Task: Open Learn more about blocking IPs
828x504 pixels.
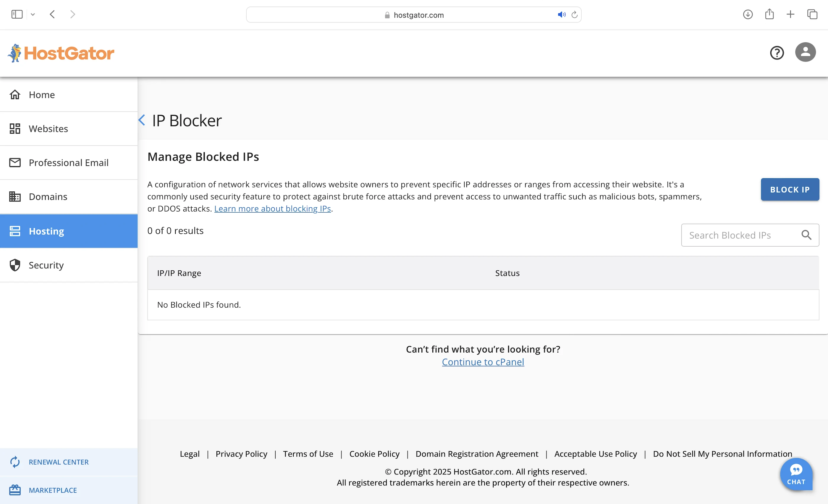Action: 273,209
